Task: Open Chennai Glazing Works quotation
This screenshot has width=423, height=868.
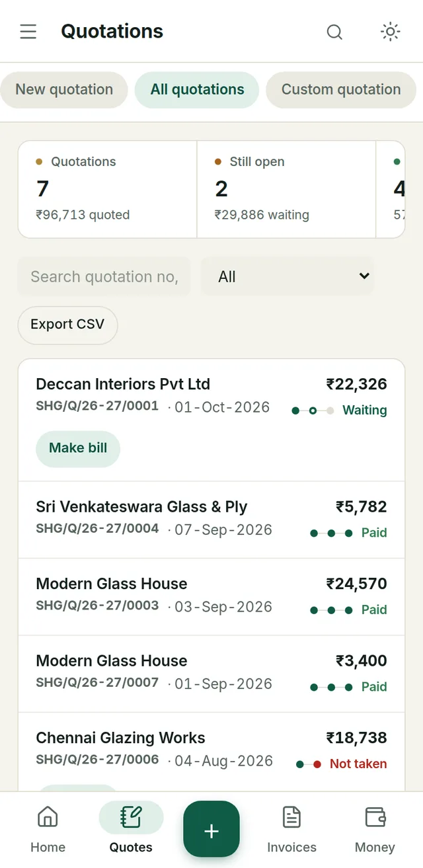Action: [211, 751]
